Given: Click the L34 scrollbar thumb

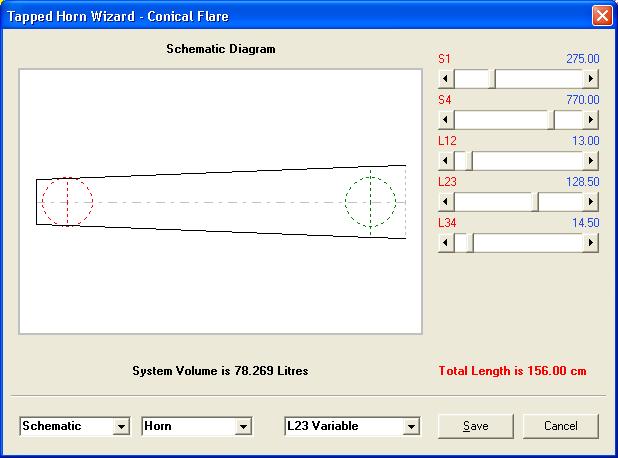Looking at the screenshot, I should (x=469, y=242).
